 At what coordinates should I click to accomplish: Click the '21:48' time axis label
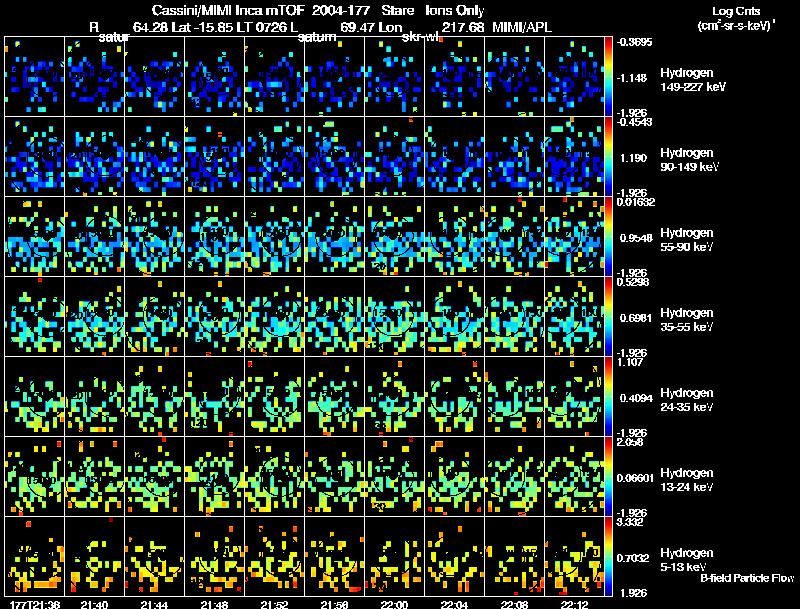(214, 604)
